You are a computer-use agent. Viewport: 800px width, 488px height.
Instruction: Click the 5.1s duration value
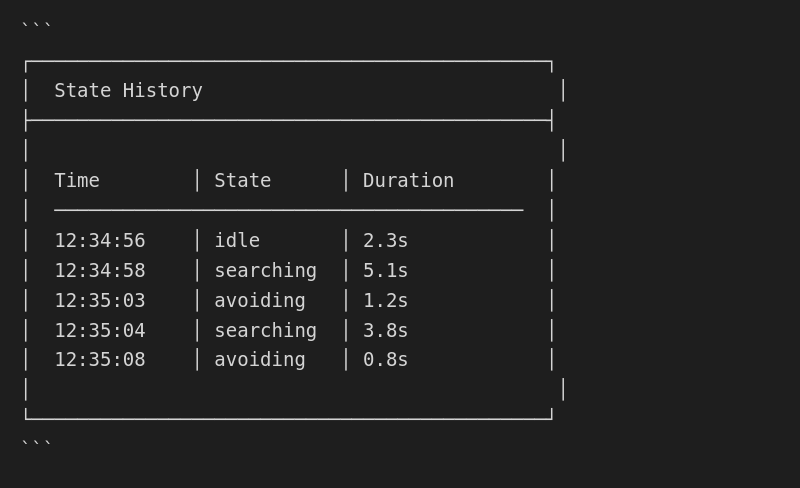pyautogui.click(x=385, y=271)
